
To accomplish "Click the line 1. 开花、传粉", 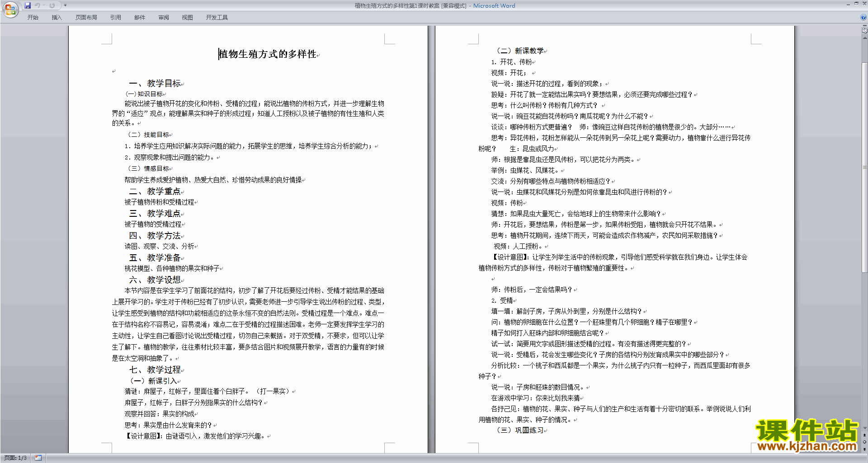I will point(512,62).
